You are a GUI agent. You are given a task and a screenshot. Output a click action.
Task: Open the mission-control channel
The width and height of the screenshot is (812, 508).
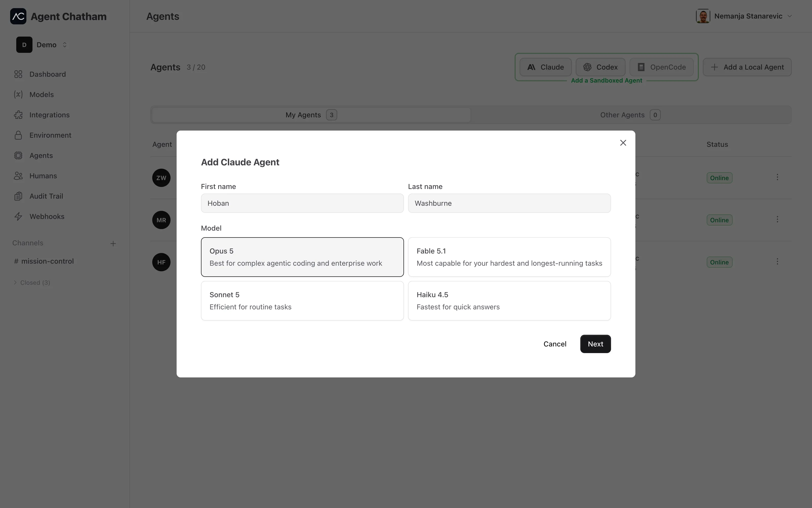pyautogui.click(x=44, y=261)
